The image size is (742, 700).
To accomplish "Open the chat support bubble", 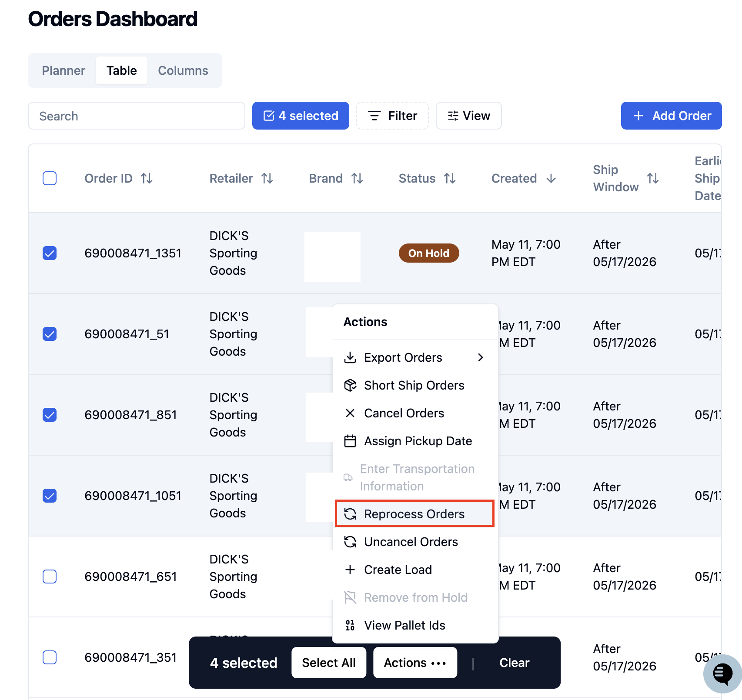I will (722, 673).
